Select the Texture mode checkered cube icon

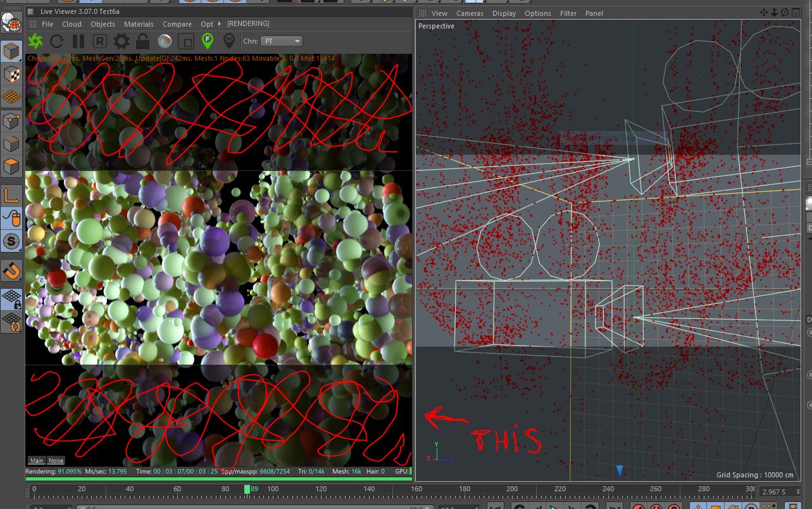pos(12,74)
